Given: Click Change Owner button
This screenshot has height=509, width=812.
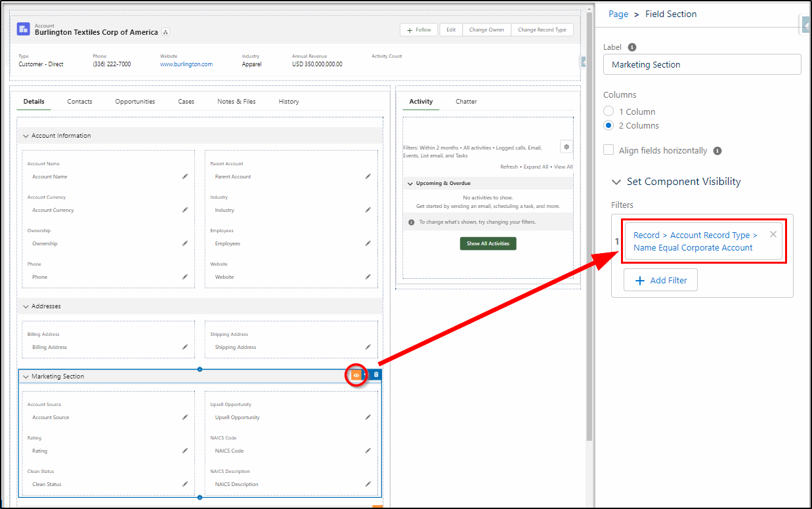Looking at the screenshot, I should coord(486,30).
